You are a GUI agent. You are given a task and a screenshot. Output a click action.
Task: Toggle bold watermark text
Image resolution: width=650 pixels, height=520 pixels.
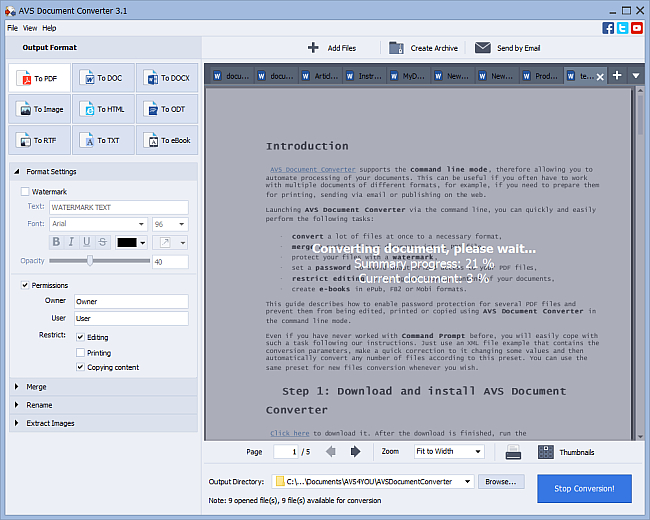pos(56,242)
